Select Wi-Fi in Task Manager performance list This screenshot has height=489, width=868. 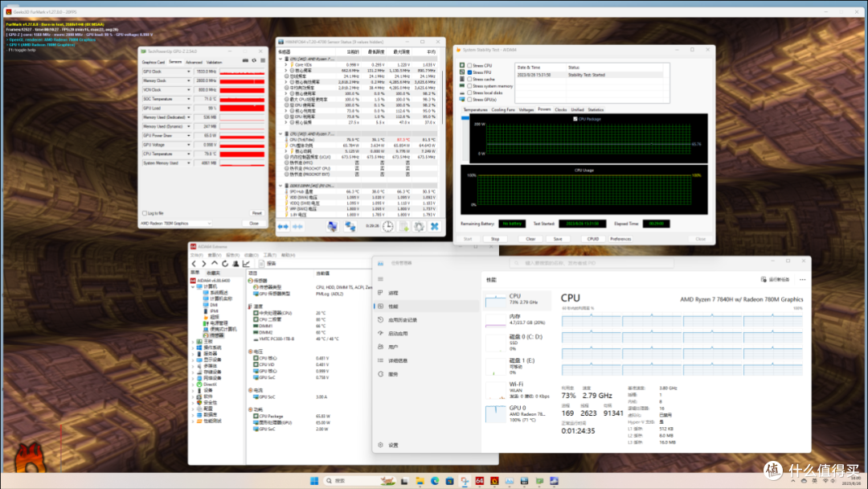point(518,390)
